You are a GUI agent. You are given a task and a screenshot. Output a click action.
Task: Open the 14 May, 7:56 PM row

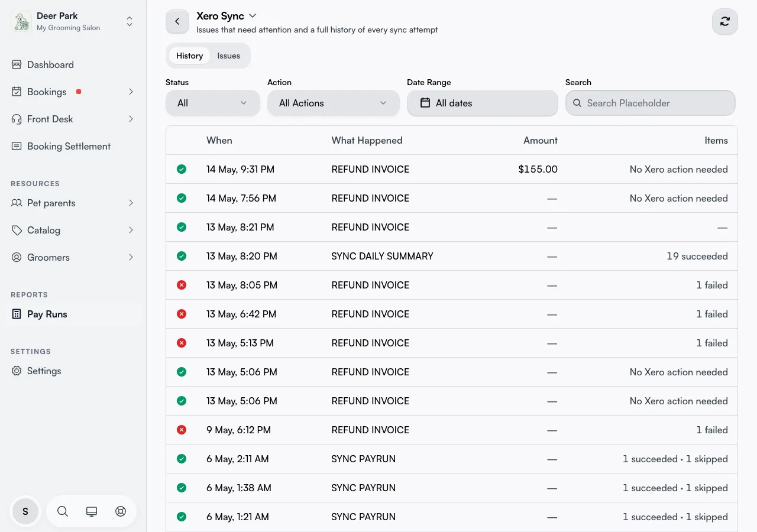(x=452, y=198)
